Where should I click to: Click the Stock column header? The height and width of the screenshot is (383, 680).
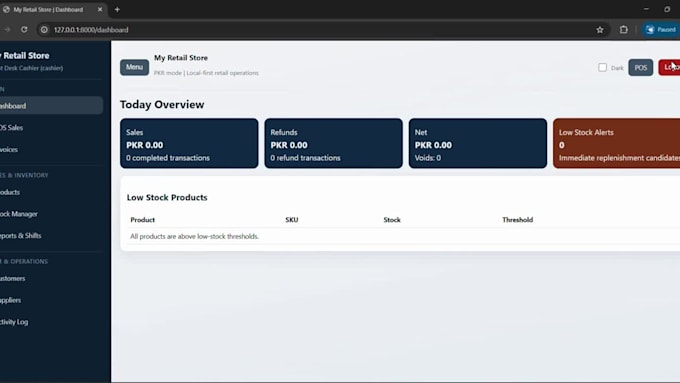click(392, 219)
